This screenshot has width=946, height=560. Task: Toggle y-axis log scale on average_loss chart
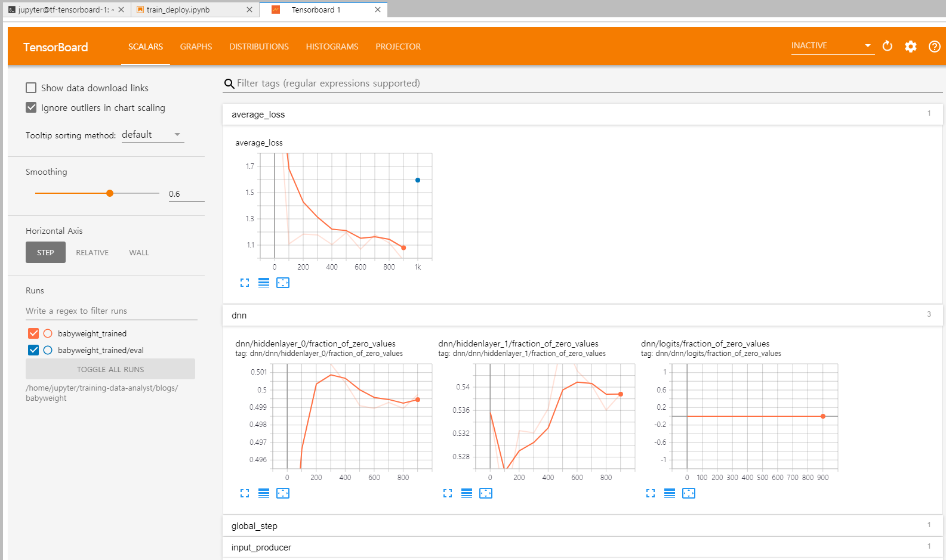point(264,283)
